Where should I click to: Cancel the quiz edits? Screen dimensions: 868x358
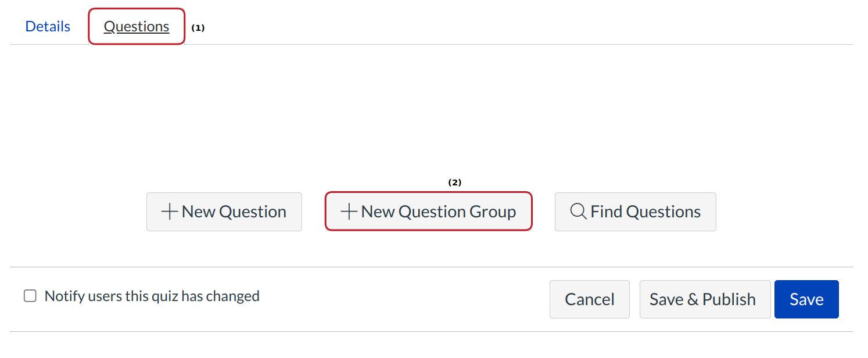tap(589, 299)
